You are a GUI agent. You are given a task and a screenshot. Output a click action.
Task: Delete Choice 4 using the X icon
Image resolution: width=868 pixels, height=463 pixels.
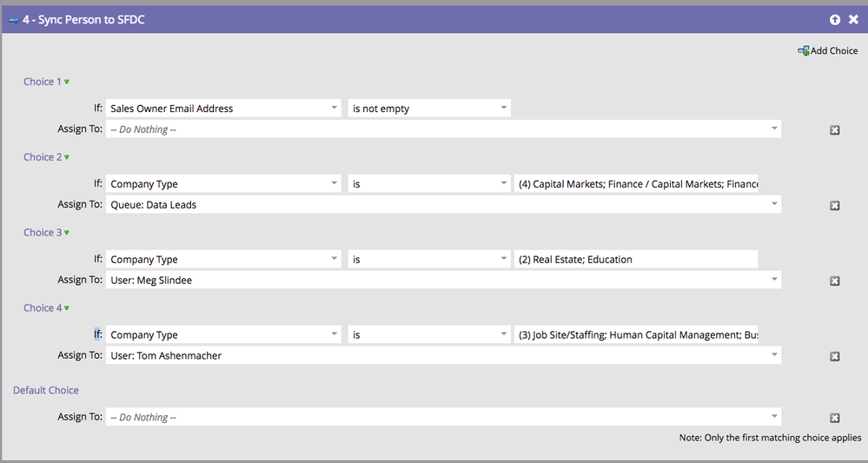click(x=835, y=356)
